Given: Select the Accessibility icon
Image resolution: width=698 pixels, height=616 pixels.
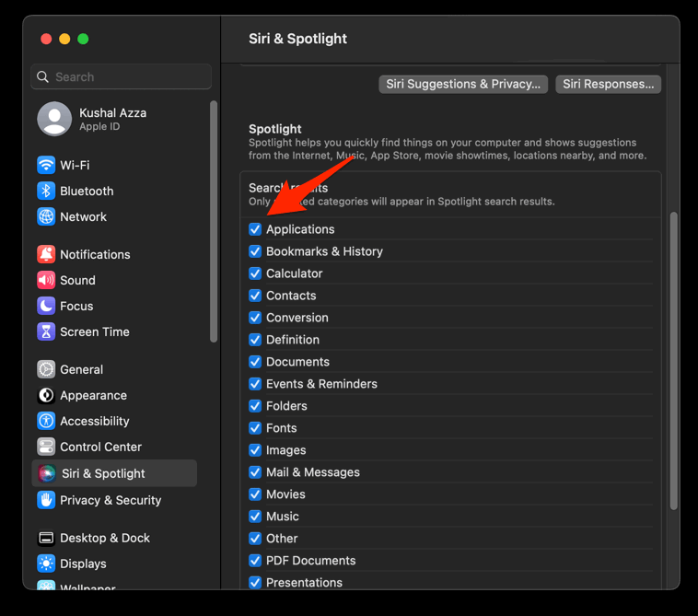Looking at the screenshot, I should coord(46,421).
